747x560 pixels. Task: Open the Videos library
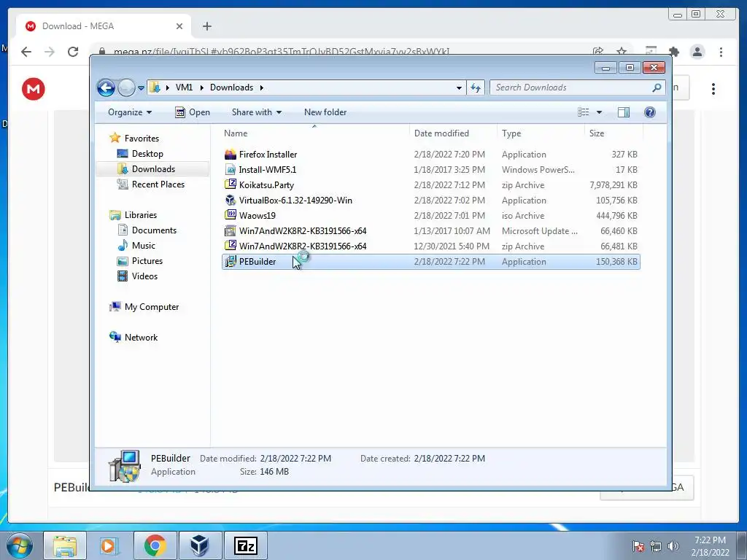point(144,276)
